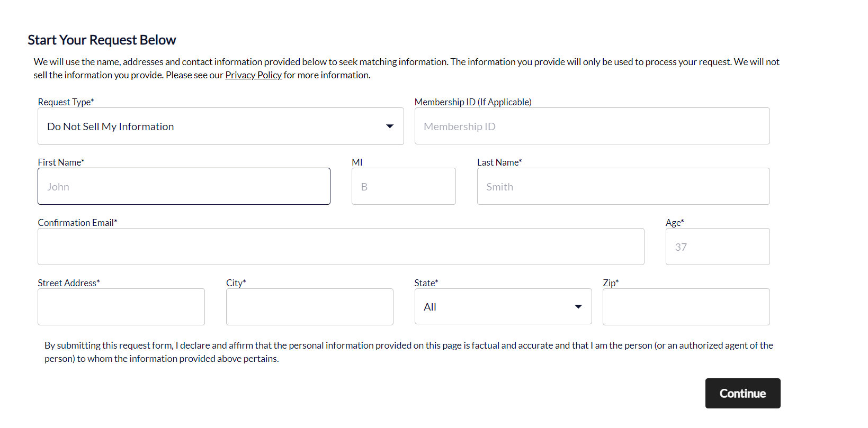Click the Street Address input box
The width and height of the screenshot is (868, 428).
coord(121,307)
